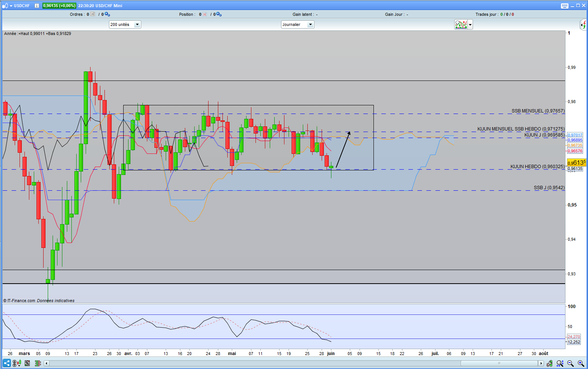Click the 22:30:20 USD/CHF Mini title text
The height and width of the screenshot is (369, 588).
coord(100,6)
